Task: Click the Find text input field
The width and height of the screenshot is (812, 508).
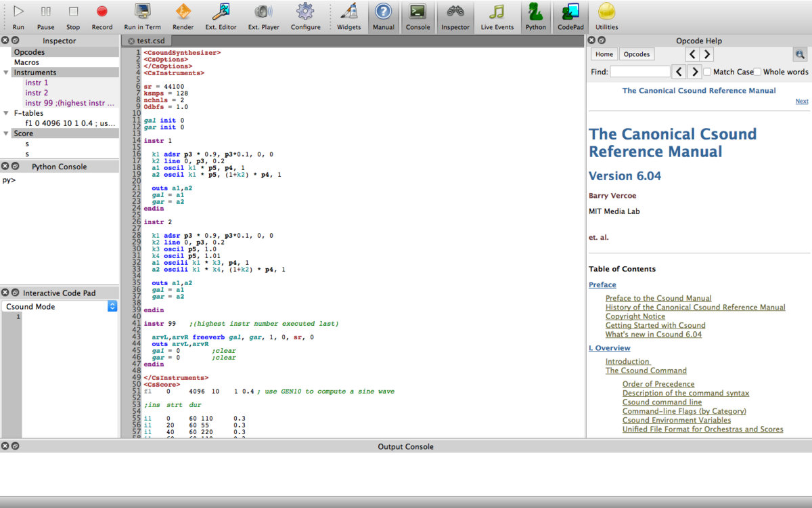Action: tap(639, 72)
